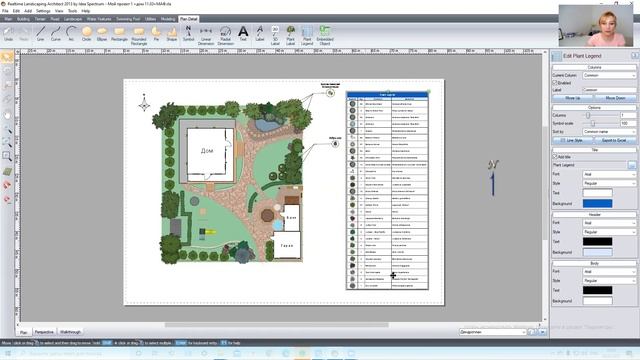
Task: Open the layer dropdown at bottom right of canvas
Action: click(x=492, y=332)
